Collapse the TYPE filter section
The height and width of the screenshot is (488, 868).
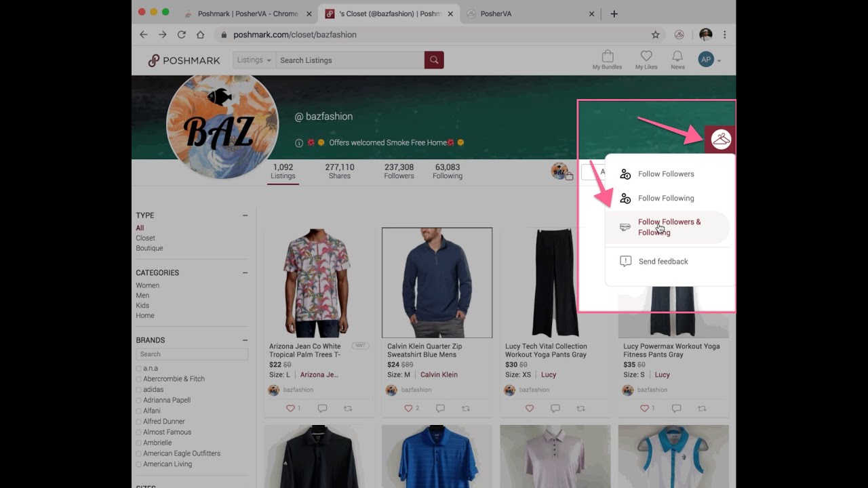pos(245,216)
